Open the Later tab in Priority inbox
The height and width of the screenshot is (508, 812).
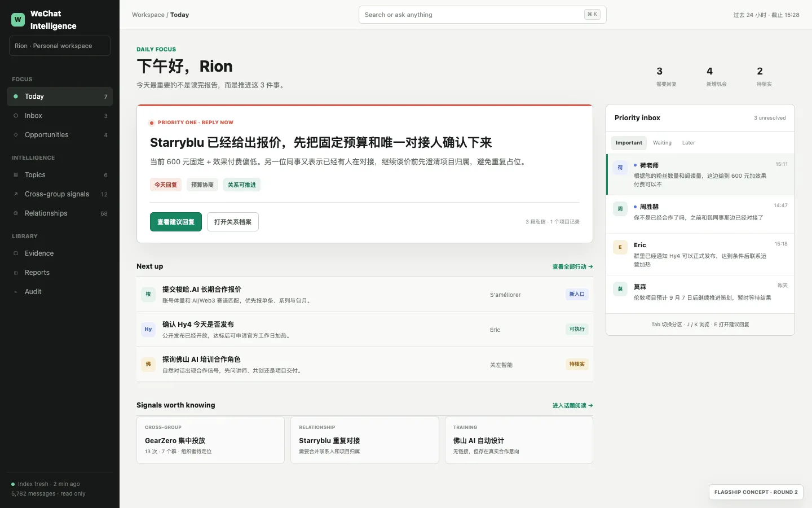pos(689,143)
